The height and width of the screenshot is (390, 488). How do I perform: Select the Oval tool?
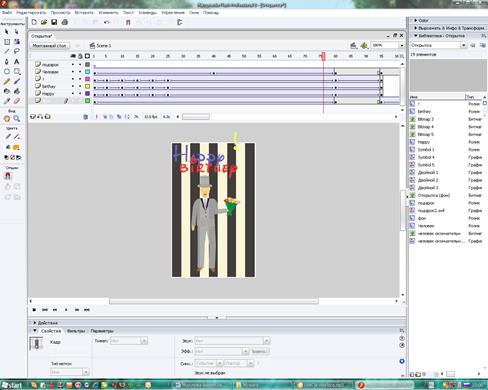pos(7,71)
